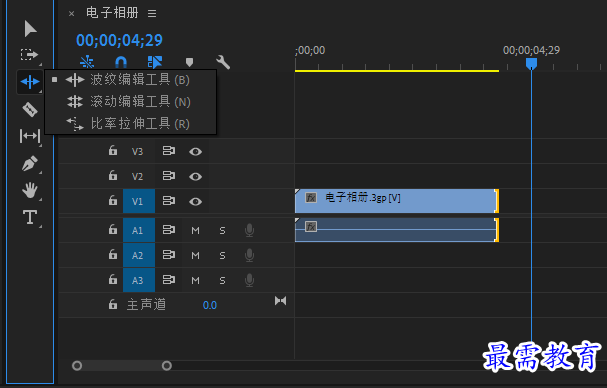Enable voice-over record on A2
Viewport: 607px width, 388px height.
pos(250,255)
